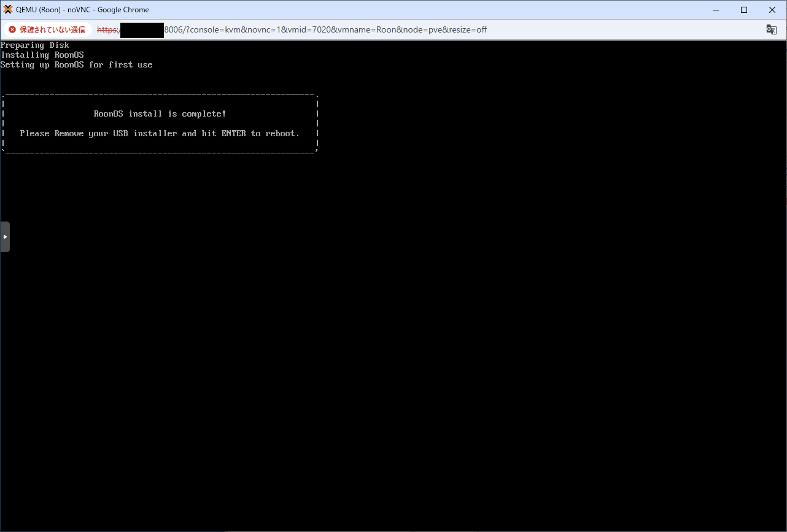Click the 'Preparing Disk' console line

pyautogui.click(x=35, y=45)
